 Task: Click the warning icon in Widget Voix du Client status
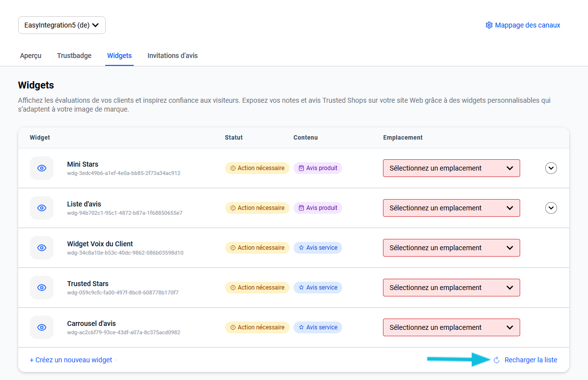pos(233,248)
